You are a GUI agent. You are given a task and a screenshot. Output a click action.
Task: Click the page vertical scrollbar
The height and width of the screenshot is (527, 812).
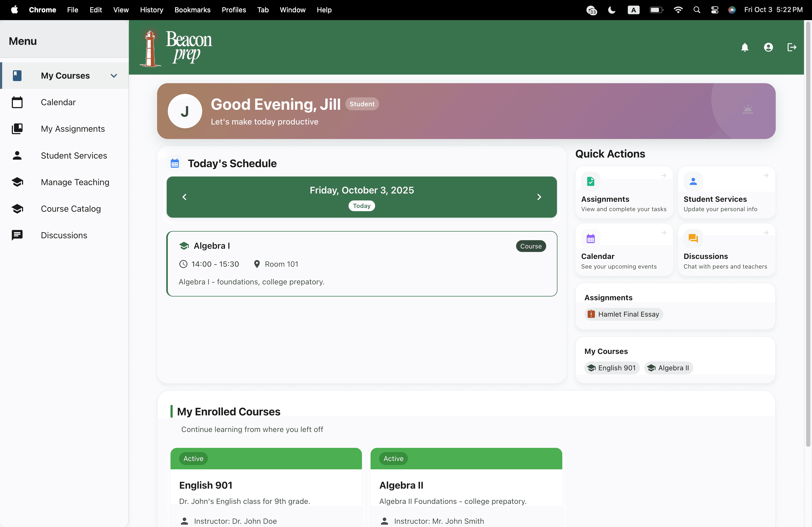click(x=807, y=233)
